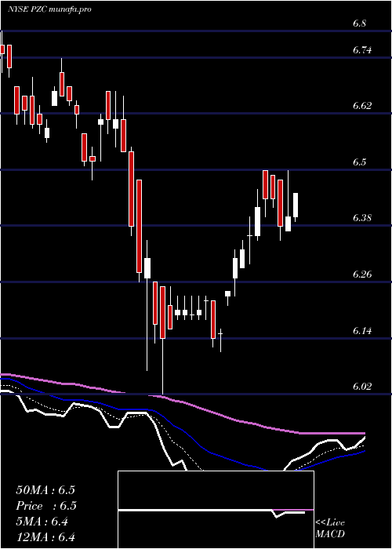
Task: Click the 6.26 price axis label
Action: coord(362,274)
